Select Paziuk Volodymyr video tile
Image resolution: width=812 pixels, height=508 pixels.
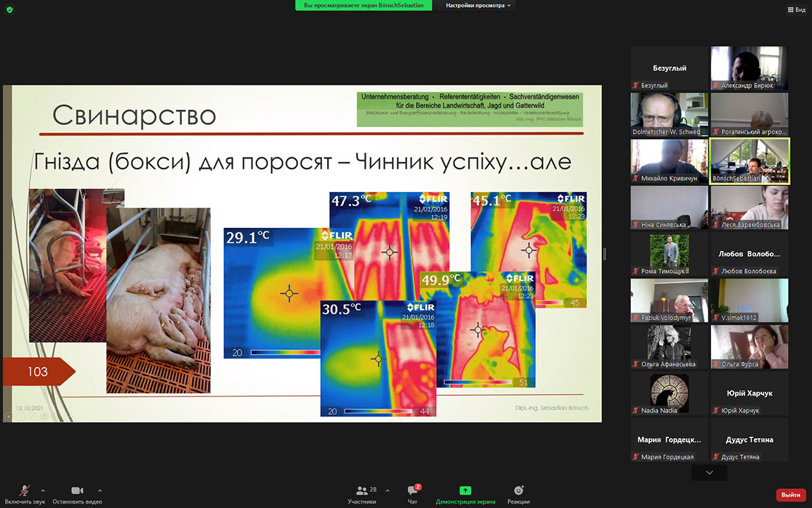pyautogui.click(x=669, y=300)
